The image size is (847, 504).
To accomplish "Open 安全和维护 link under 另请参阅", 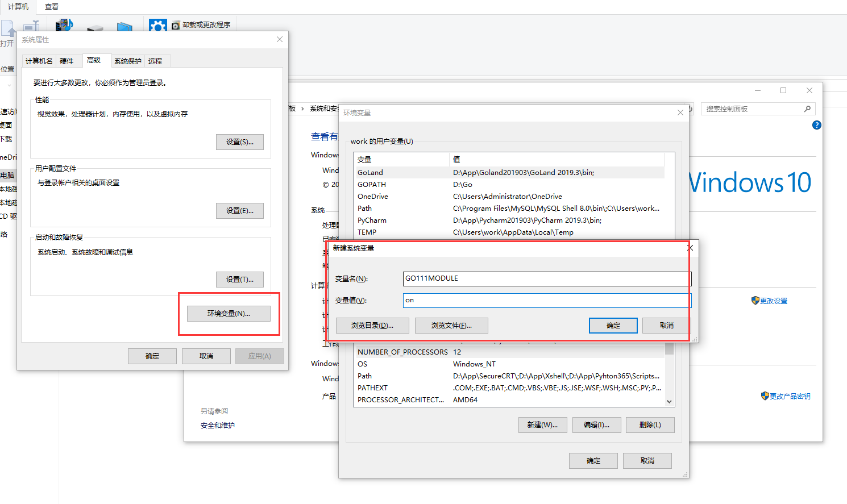I will pos(218,426).
